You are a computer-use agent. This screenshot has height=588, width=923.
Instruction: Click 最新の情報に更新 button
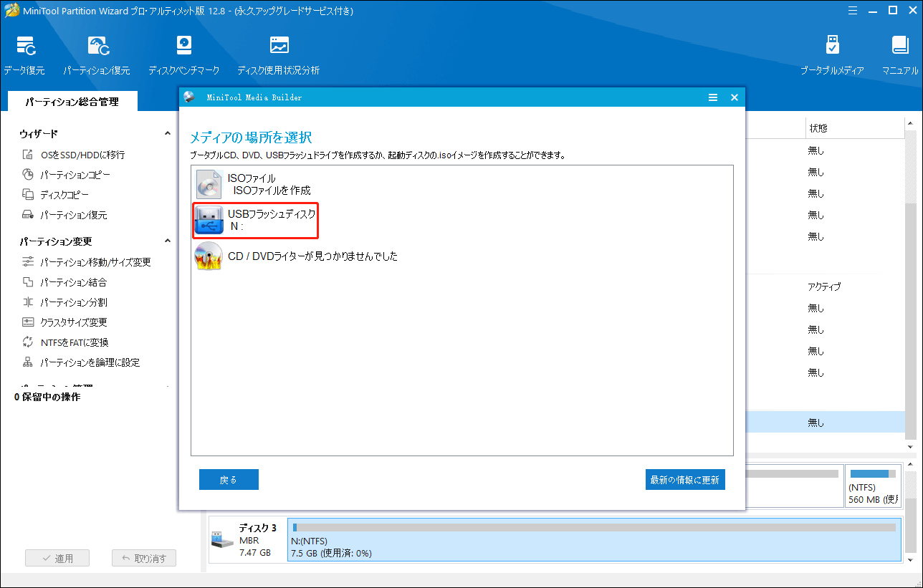[x=685, y=480]
